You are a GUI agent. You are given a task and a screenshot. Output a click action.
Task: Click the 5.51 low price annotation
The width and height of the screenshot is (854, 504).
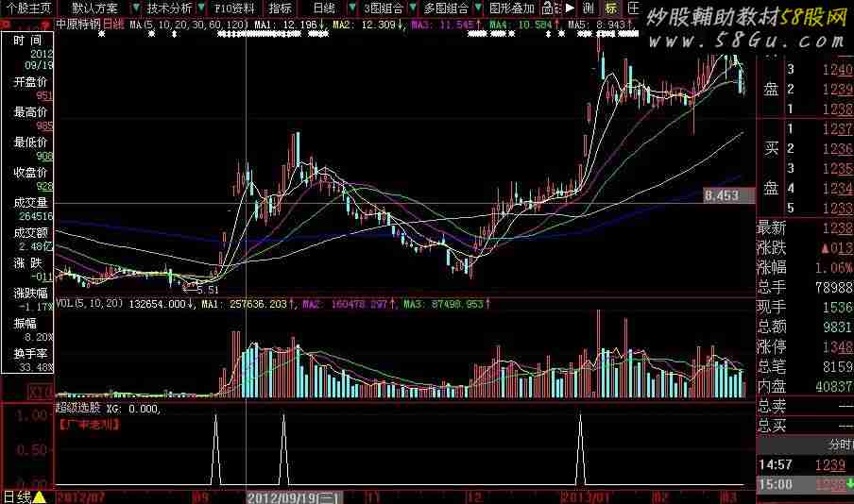click(207, 291)
